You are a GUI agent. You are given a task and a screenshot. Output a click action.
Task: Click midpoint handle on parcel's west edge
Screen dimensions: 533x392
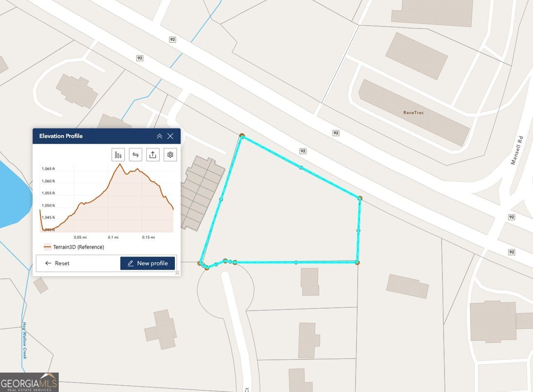click(x=221, y=200)
